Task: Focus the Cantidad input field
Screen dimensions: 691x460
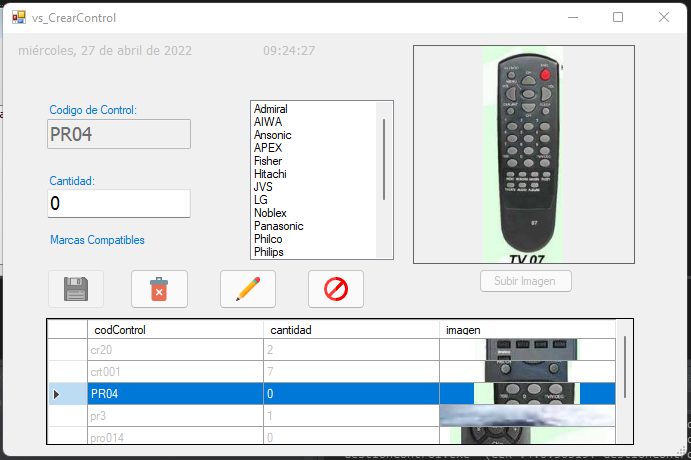Action: [x=119, y=204]
